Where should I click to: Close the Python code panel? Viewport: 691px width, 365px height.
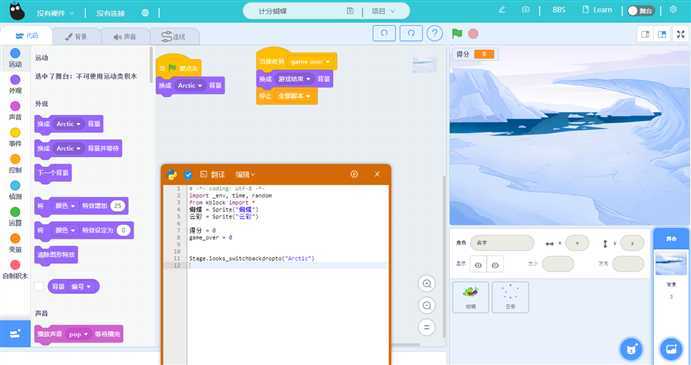(377, 174)
